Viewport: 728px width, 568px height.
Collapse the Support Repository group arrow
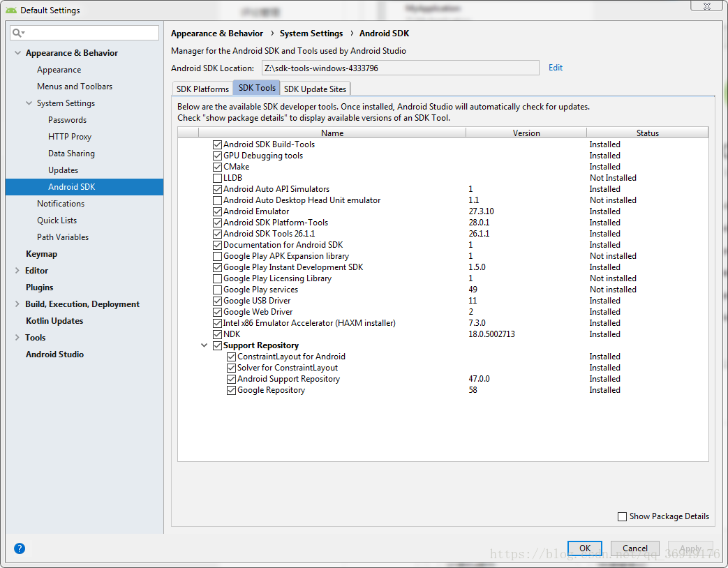point(204,345)
